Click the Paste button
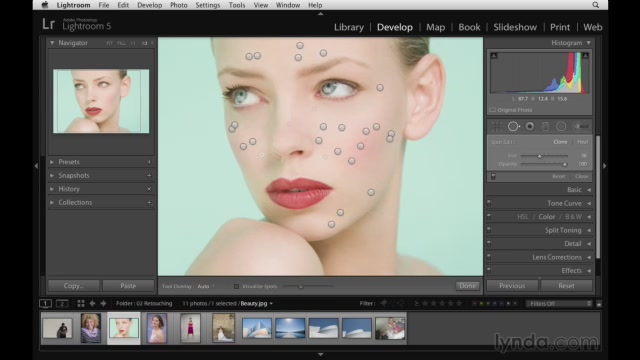This screenshot has width=640, height=360. click(128, 286)
